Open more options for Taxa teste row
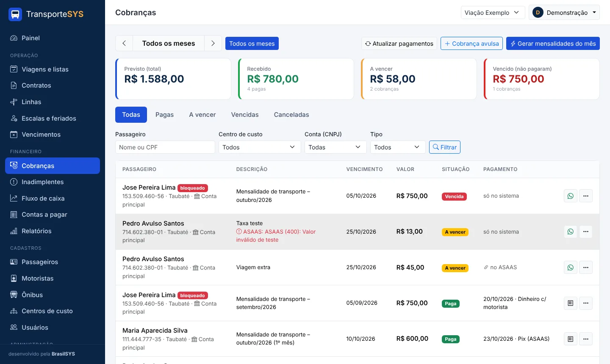Image resolution: width=610 pixels, height=364 pixels. 586,232
